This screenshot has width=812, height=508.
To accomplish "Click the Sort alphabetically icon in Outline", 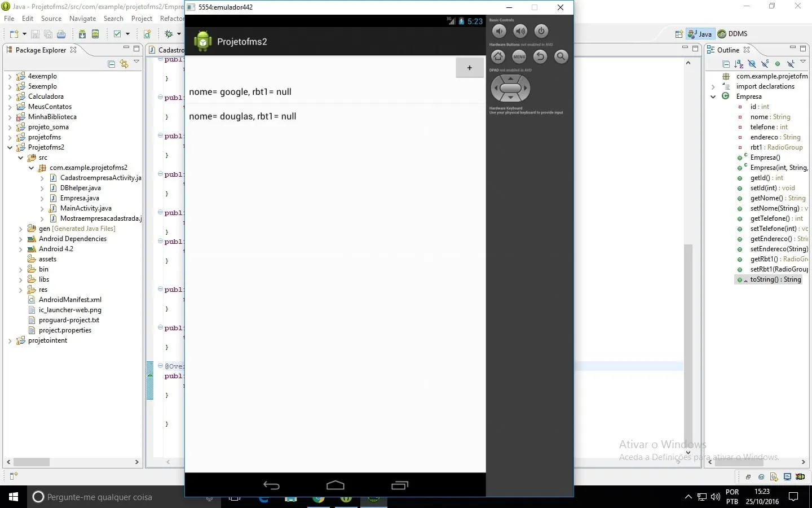I will tap(739, 64).
